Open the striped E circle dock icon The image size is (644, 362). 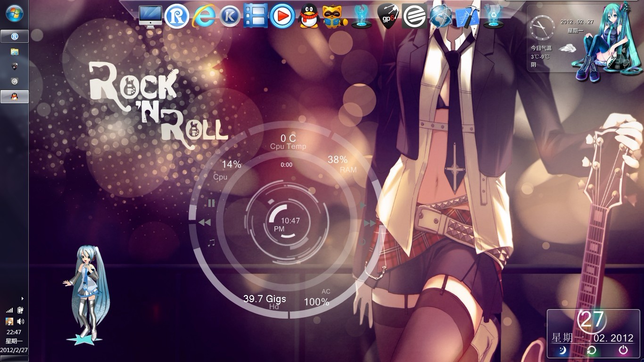point(415,16)
